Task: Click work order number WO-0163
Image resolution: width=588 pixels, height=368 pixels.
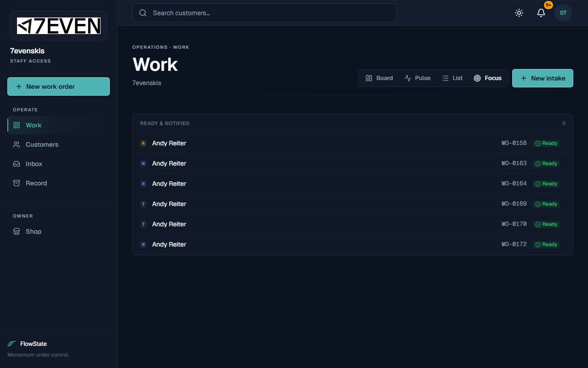Action: [514, 163]
